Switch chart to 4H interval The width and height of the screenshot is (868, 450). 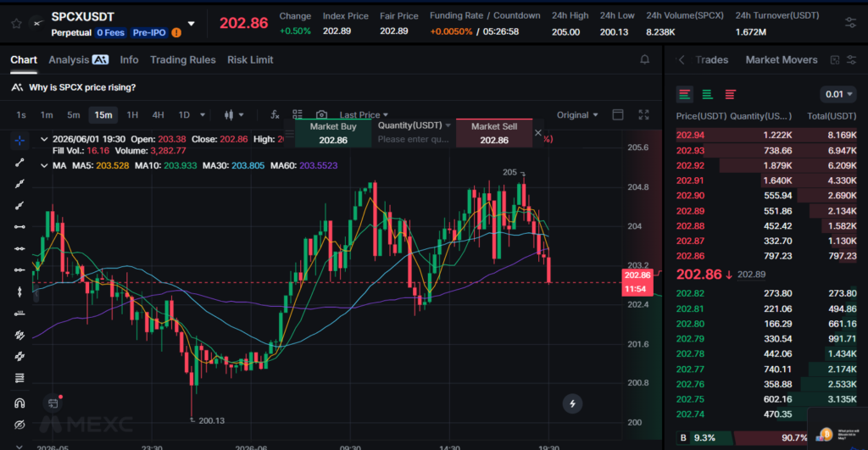pos(158,114)
